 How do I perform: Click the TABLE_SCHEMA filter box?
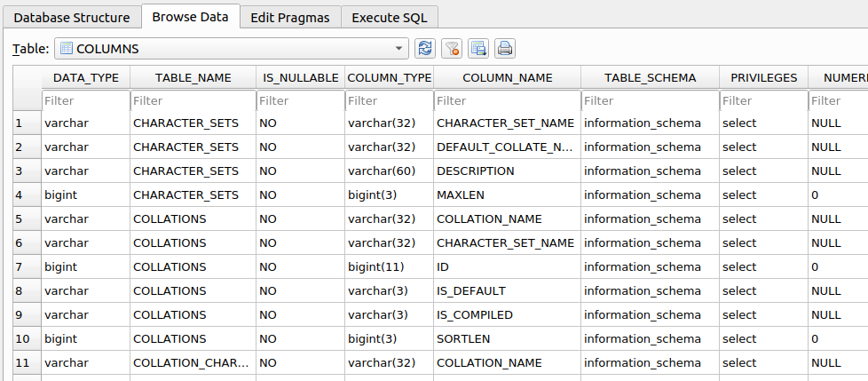650,101
